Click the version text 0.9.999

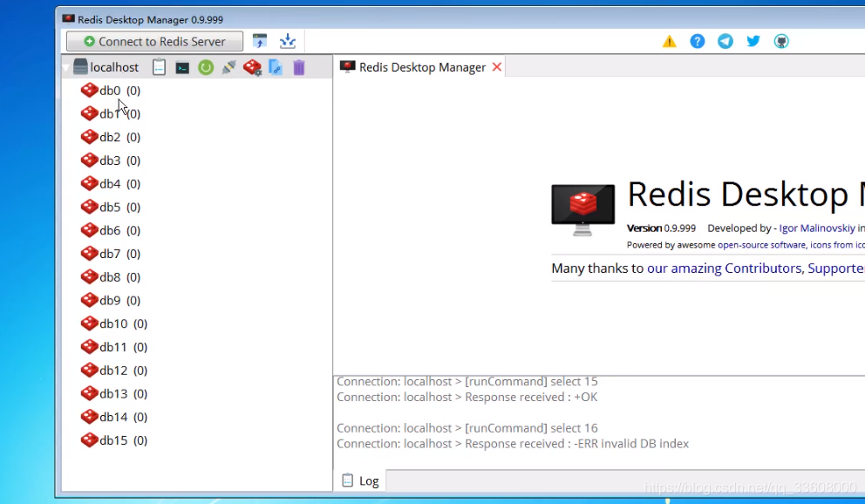(679, 228)
